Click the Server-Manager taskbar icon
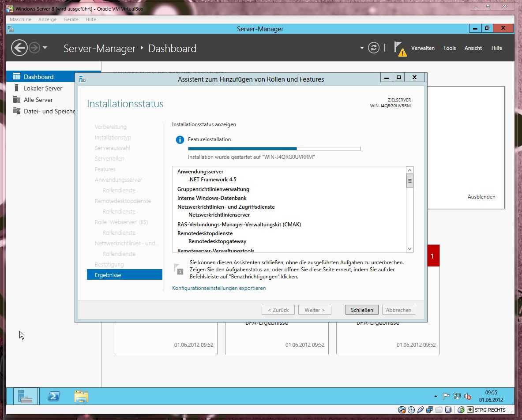This screenshot has width=522, height=420. pos(25,397)
